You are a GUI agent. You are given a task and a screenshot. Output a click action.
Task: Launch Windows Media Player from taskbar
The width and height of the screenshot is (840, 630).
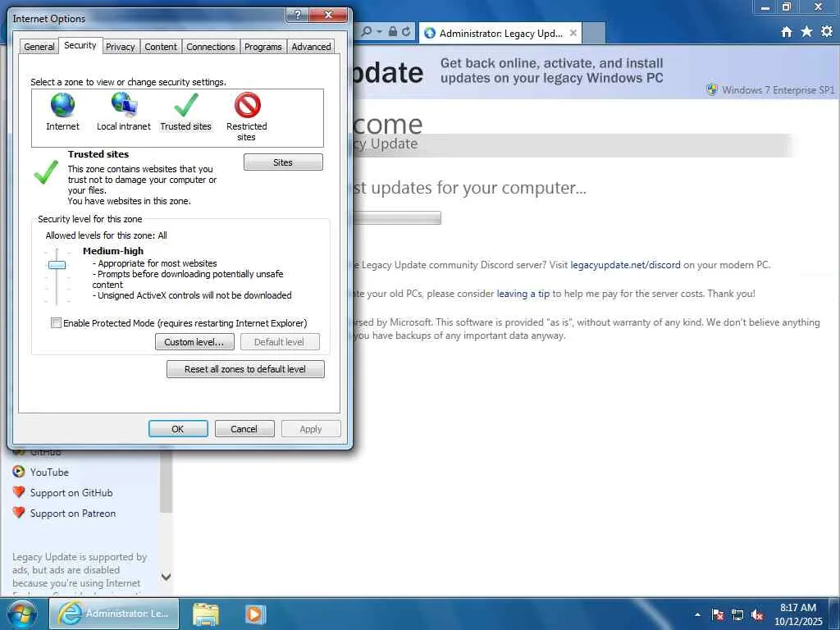point(256,614)
